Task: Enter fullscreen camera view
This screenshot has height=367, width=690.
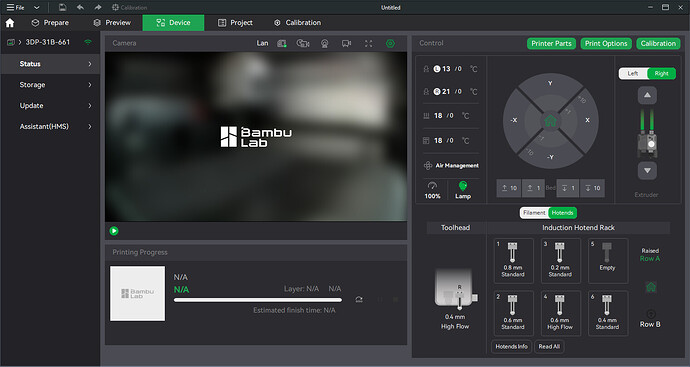Action: pyautogui.click(x=368, y=43)
